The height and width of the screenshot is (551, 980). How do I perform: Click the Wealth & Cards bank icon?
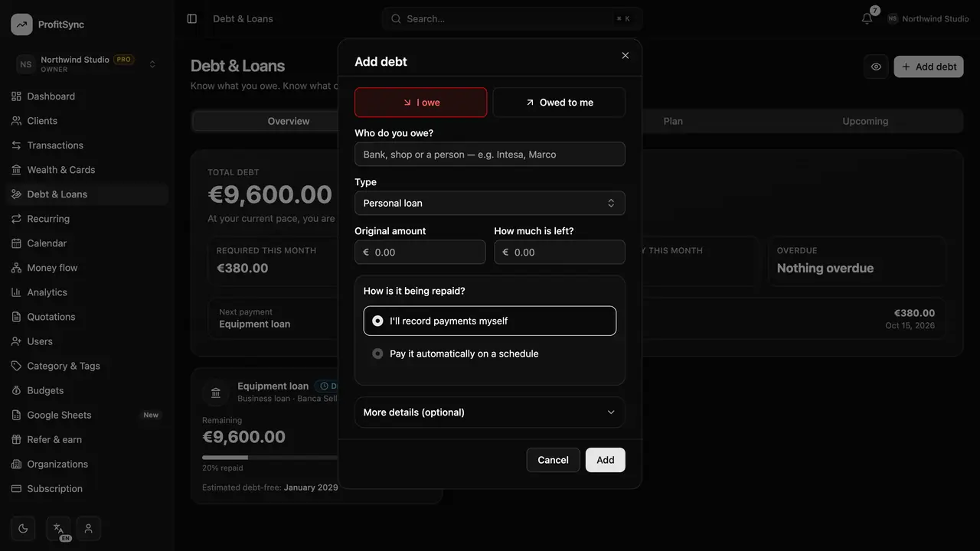(16, 170)
